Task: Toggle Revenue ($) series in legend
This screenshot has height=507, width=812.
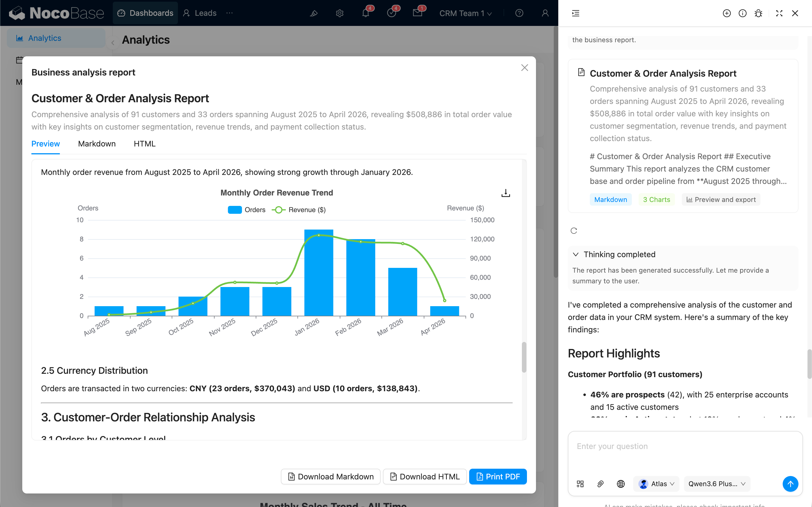Action: [299, 210]
